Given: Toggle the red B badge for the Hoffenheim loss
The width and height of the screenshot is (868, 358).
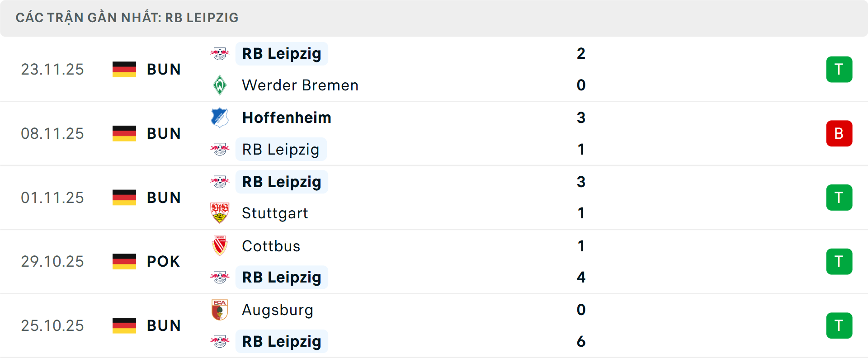Looking at the screenshot, I should (x=840, y=133).
